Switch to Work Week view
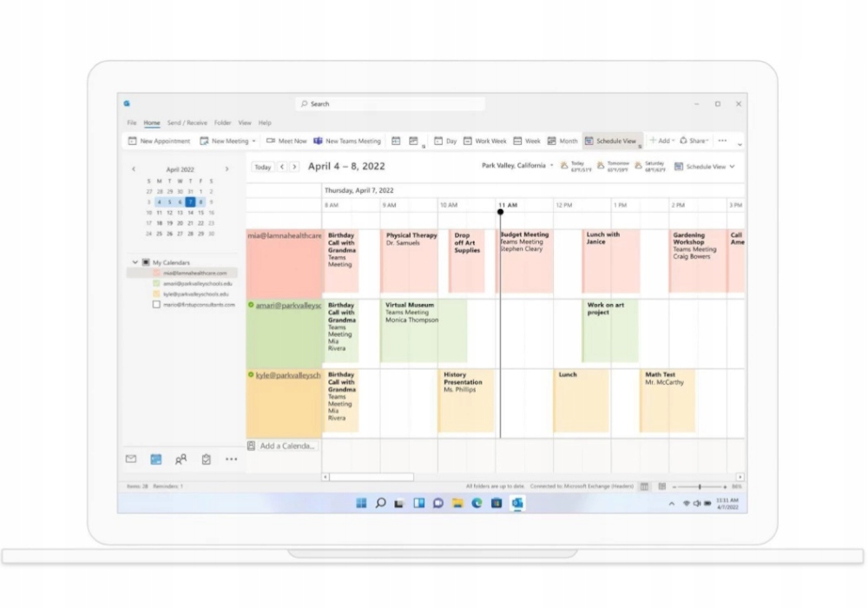 (484, 141)
